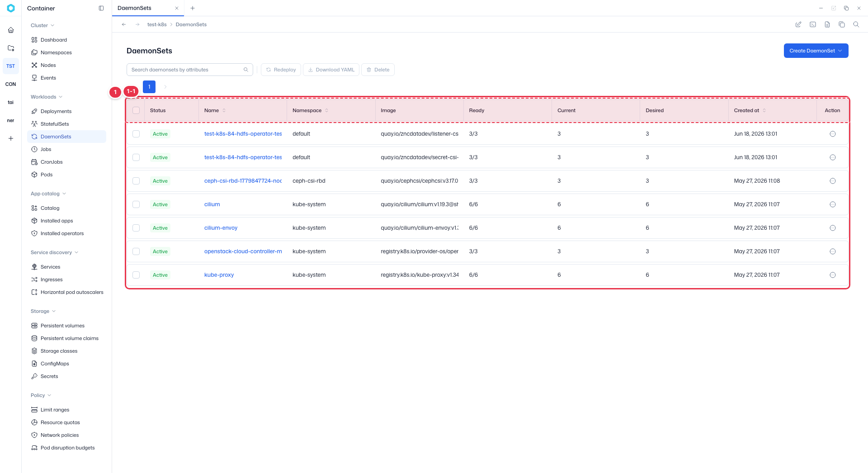868x473 pixels.
Task: Open action menu for cilium row
Action: 833,204
